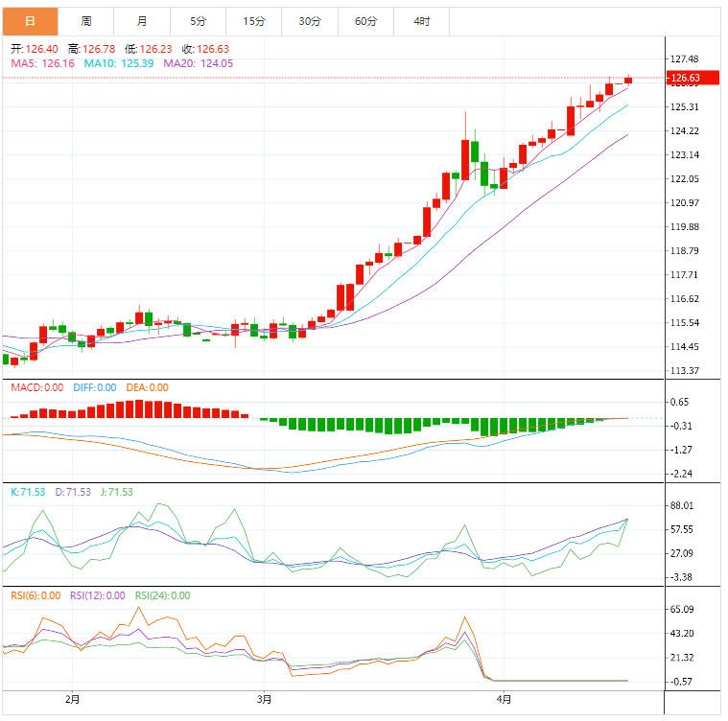Screen dimensions: 728x721
Task: Click the RSI(24) indicator label
Action: tap(162, 595)
